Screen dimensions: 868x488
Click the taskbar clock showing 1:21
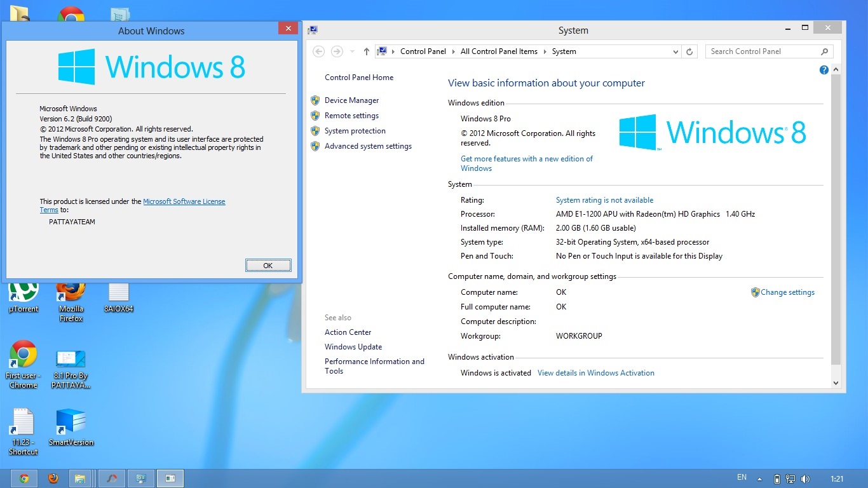[x=837, y=478]
